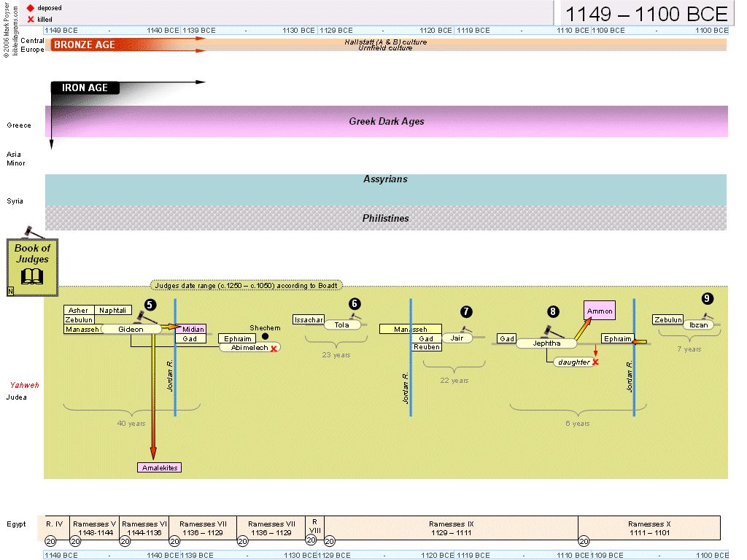Click the 20 circle under Ramesses X
The width and height of the screenshot is (747, 560).
coord(584,541)
